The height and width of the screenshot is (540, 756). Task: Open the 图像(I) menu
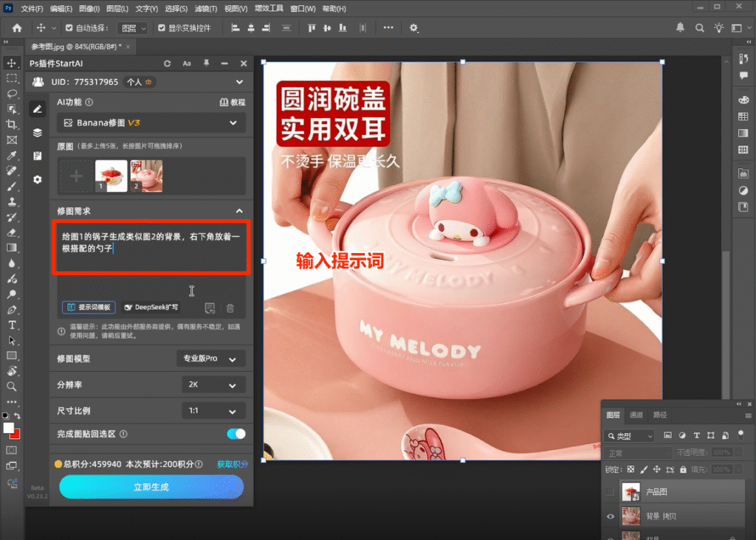pyautogui.click(x=89, y=9)
